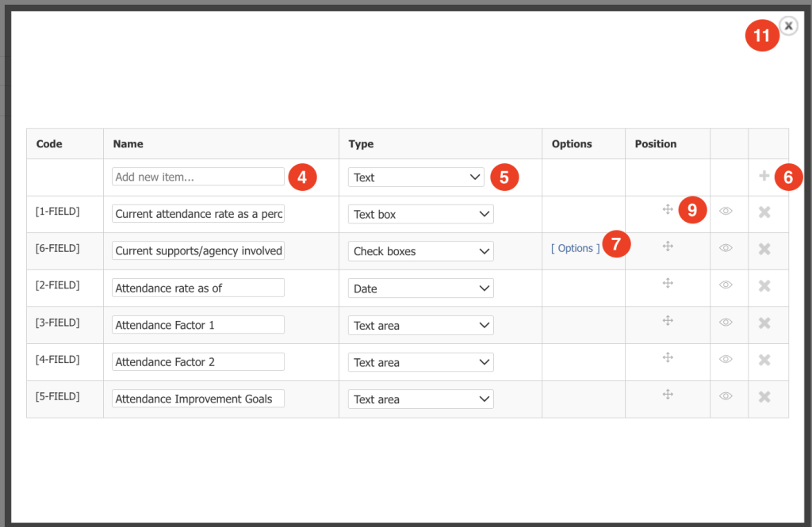Delete the Attendance Improvement Goals row

[x=764, y=397]
